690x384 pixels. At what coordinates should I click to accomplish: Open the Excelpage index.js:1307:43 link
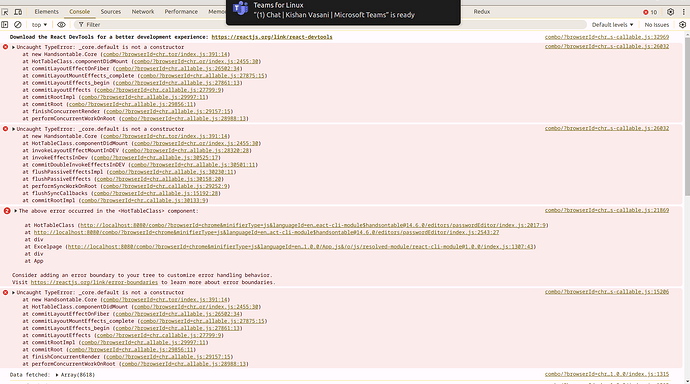click(x=300, y=246)
